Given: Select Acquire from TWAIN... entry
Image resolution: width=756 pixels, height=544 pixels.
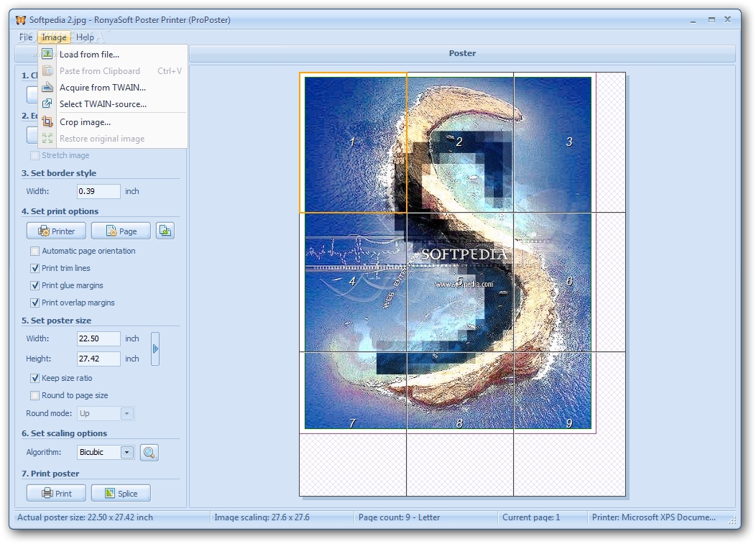Looking at the screenshot, I should 113,87.
